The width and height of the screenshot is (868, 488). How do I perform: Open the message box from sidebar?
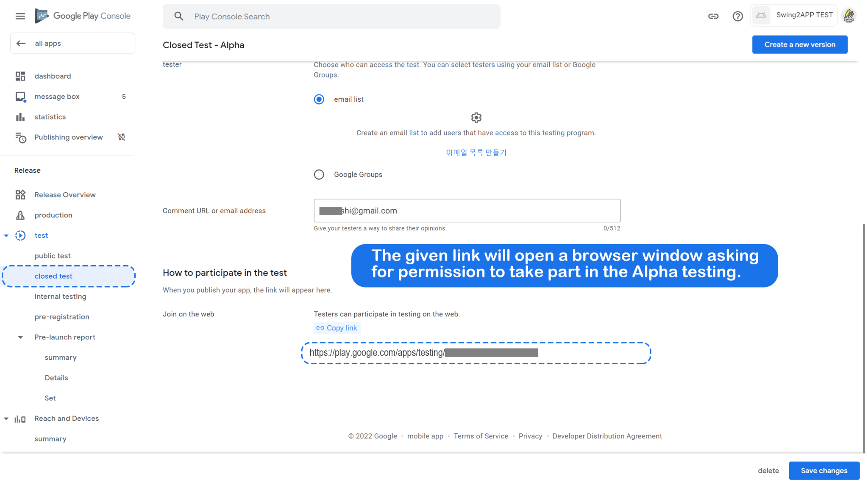(x=57, y=96)
